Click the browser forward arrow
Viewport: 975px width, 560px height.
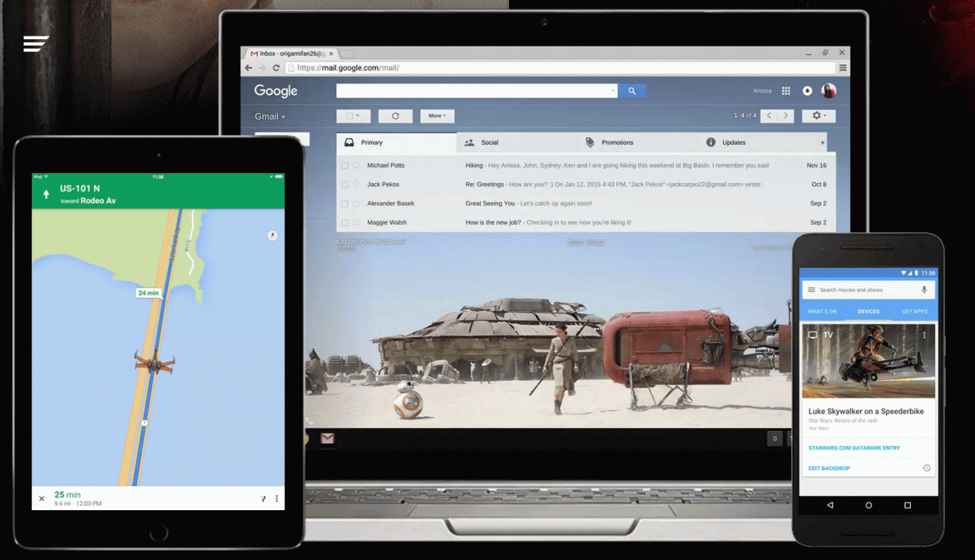click(x=262, y=68)
